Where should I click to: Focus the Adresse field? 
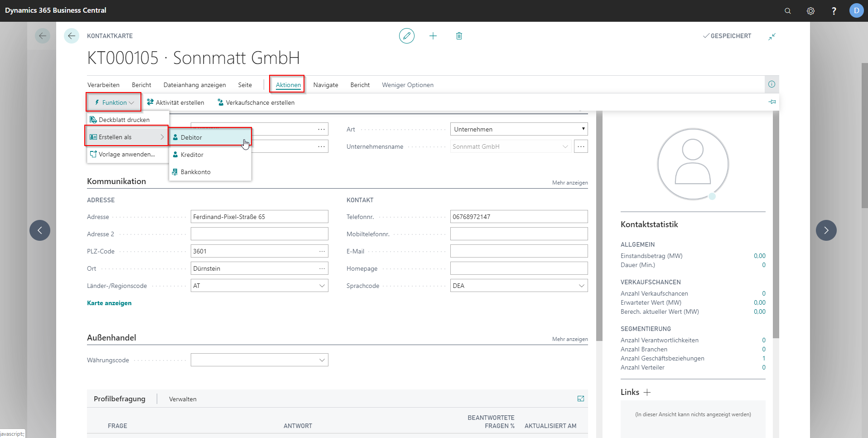tap(260, 217)
